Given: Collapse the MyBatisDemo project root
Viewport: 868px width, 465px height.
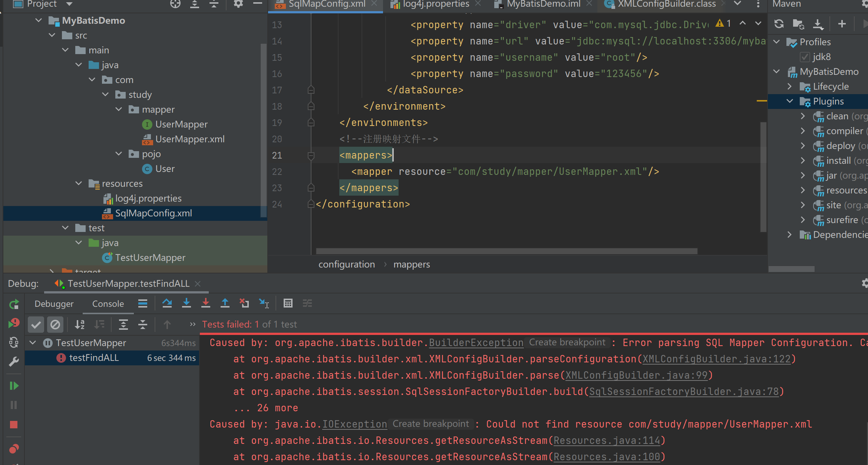Looking at the screenshot, I should 39,20.
